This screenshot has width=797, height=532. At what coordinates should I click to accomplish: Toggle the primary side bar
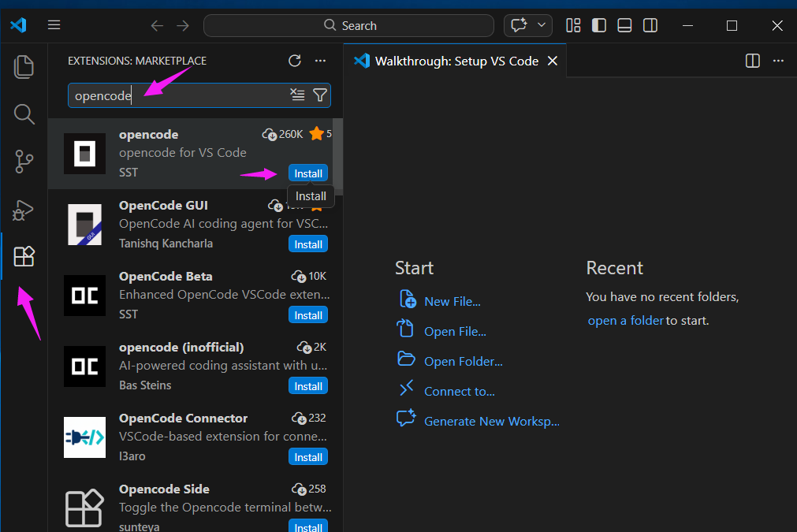[x=599, y=25]
